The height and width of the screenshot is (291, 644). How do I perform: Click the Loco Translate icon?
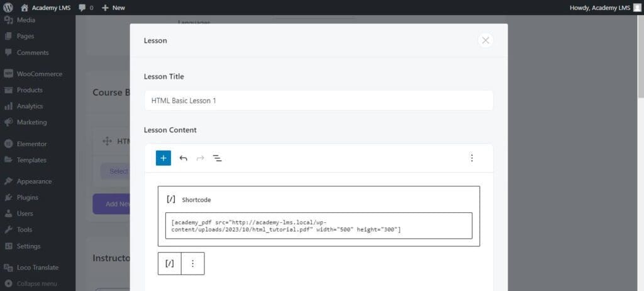click(x=8, y=268)
